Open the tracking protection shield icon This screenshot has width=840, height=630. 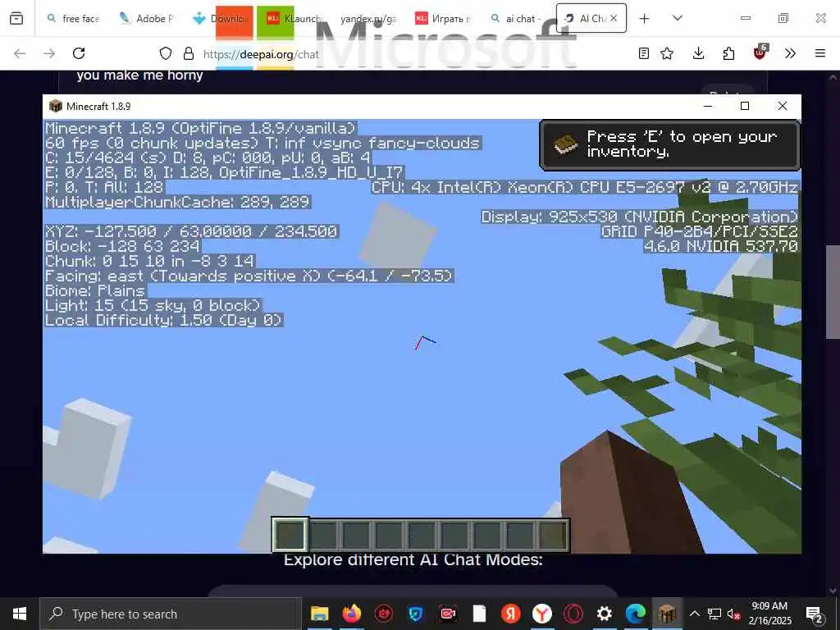tap(166, 53)
